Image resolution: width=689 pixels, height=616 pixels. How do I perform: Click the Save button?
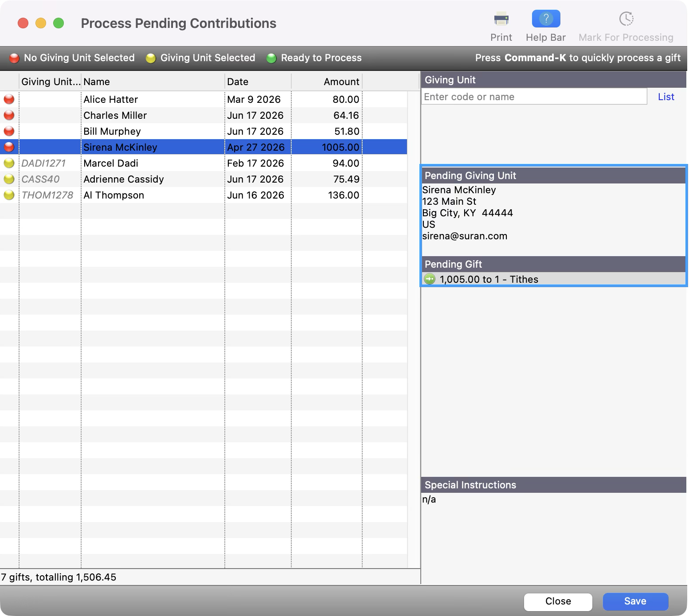(x=635, y=601)
